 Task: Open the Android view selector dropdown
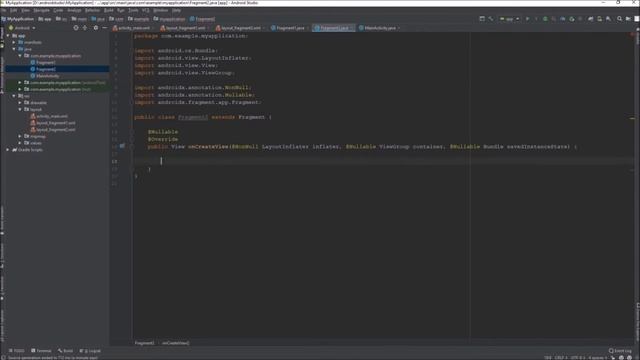22,28
